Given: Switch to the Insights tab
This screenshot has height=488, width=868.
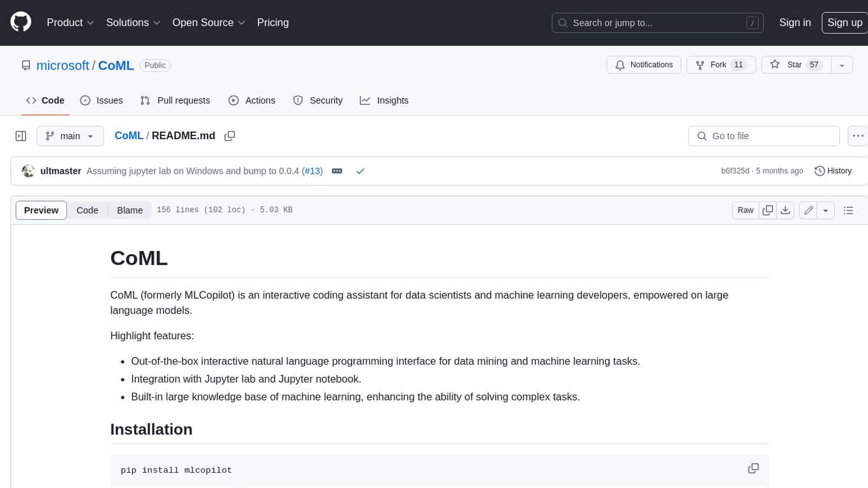Looking at the screenshot, I should tap(384, 100).
